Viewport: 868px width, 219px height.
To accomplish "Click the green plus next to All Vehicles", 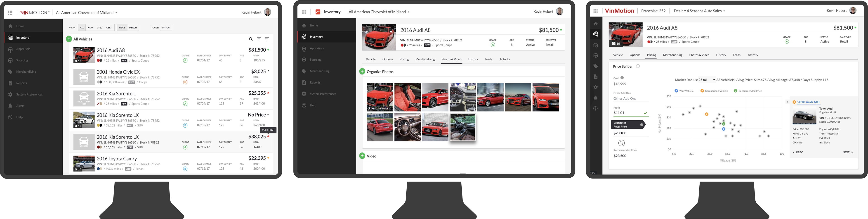I will 69,39.
